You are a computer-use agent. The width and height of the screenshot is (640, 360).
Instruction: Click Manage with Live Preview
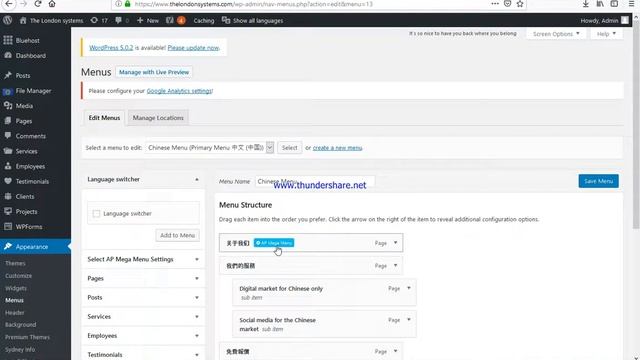coord(154,72)
